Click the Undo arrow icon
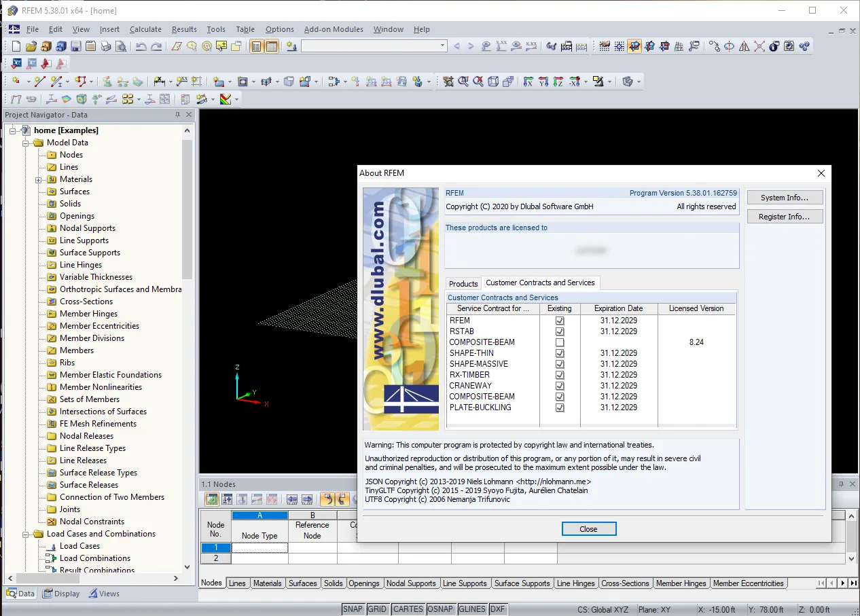860x616 pixels. coord(141,46)
